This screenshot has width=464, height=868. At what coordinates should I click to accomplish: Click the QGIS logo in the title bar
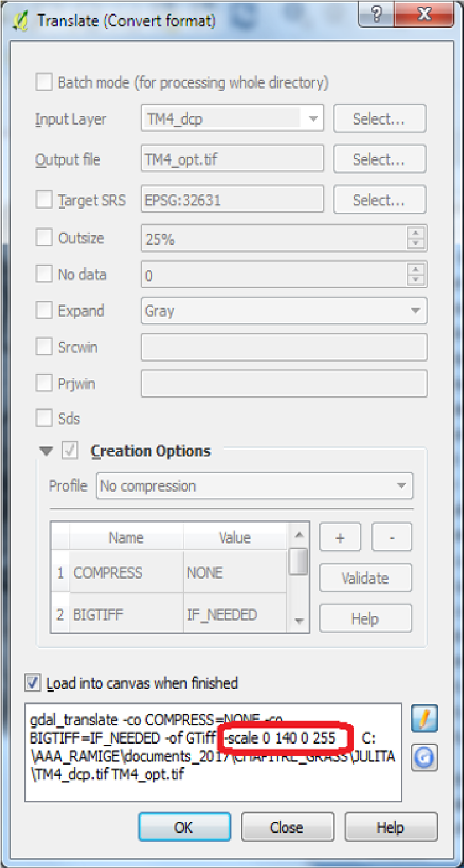pyautogui.click(x=20, y=21)
